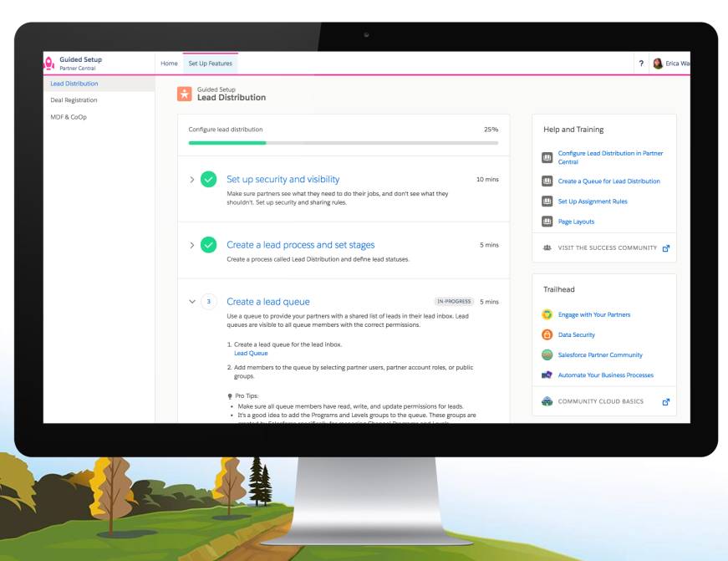Click the Engage with Your Partners badge icon

tap(547, 314)
